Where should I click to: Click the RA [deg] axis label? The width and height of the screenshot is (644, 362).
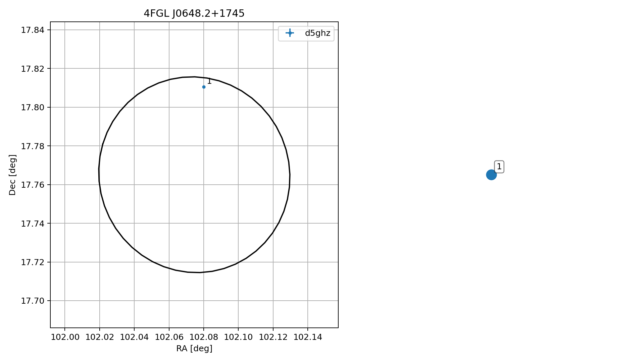point(194,349)
